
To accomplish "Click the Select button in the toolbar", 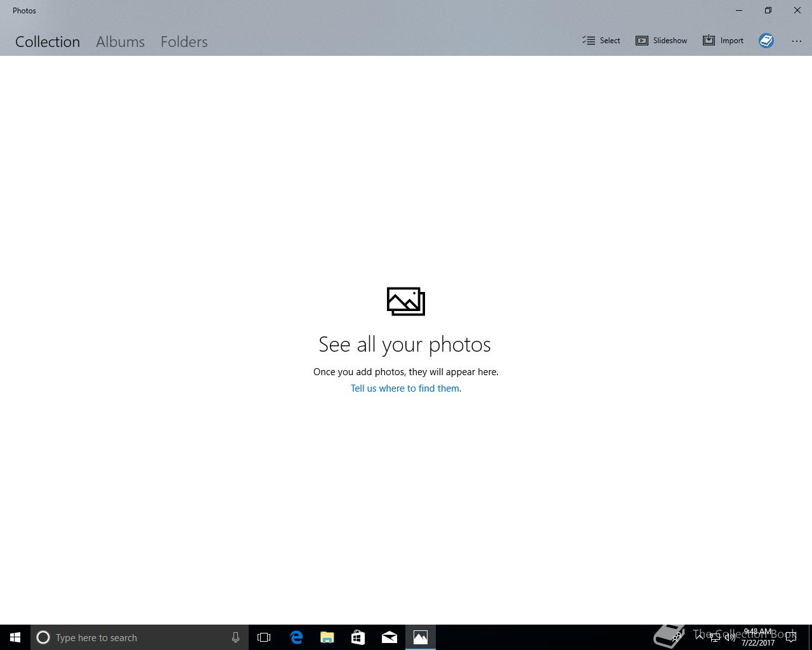I will [601, 41].
